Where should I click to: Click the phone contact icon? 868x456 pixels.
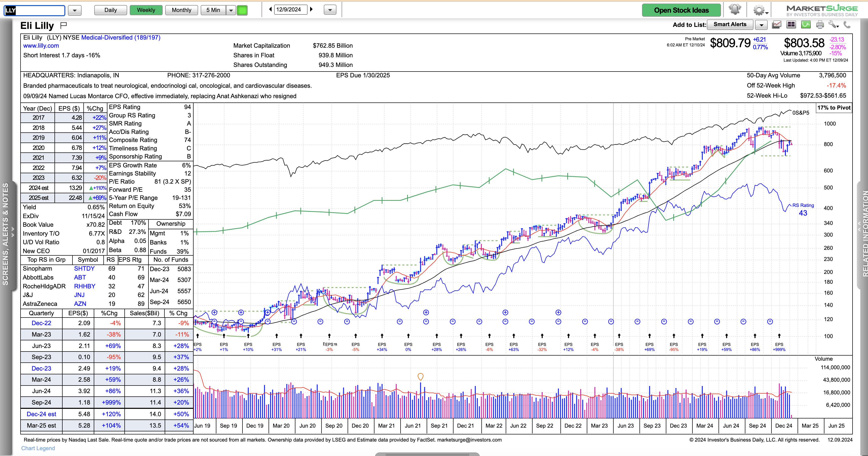(x=847, y=25)
